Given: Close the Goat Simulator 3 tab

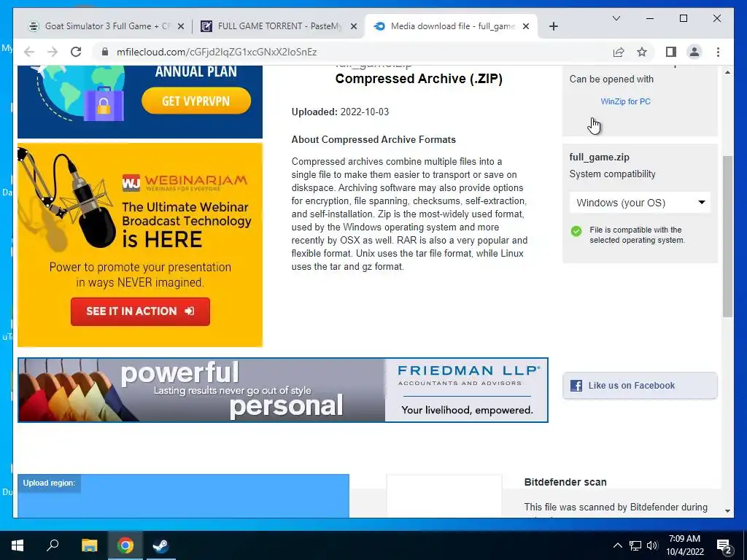Looking at the screenshot, I should click(x=181, y=26).
